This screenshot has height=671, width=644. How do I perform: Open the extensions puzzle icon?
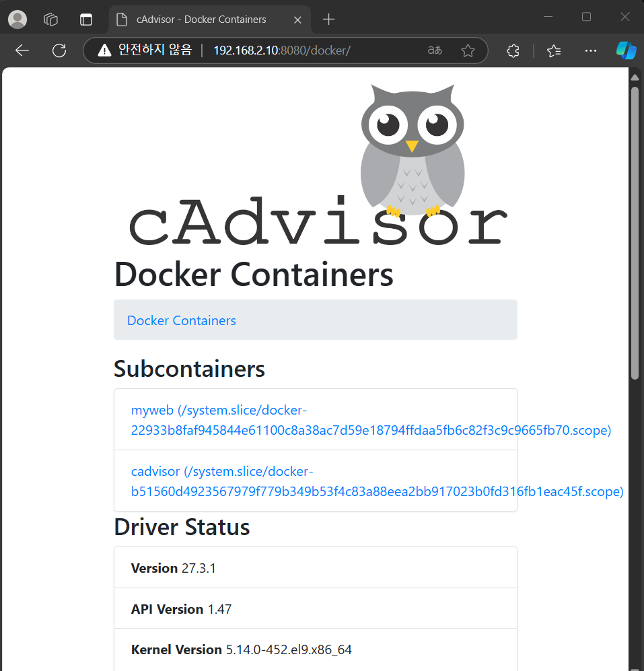(513, 50)
